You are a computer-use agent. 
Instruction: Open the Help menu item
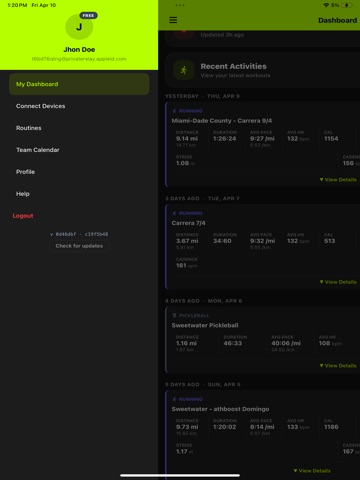(79, 194)
